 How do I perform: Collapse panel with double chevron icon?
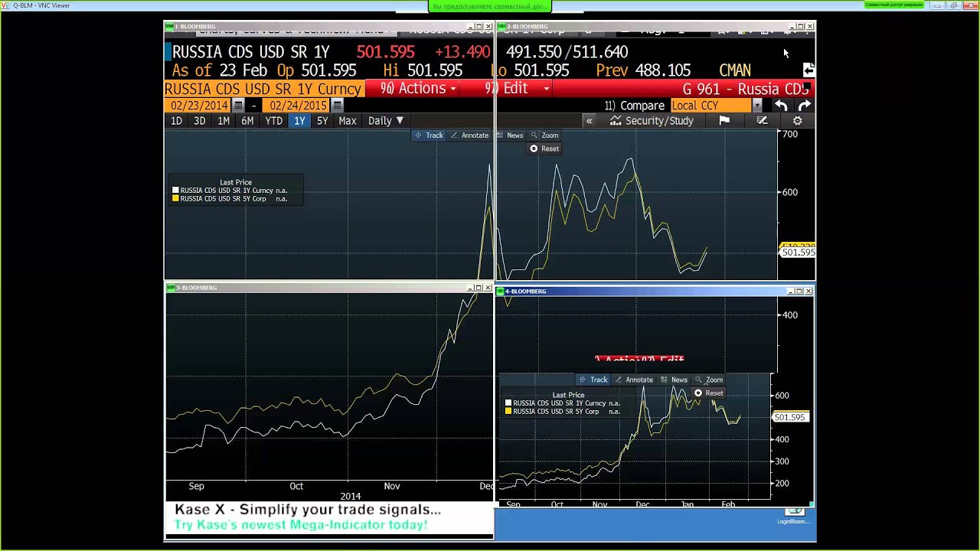(589, 121)
